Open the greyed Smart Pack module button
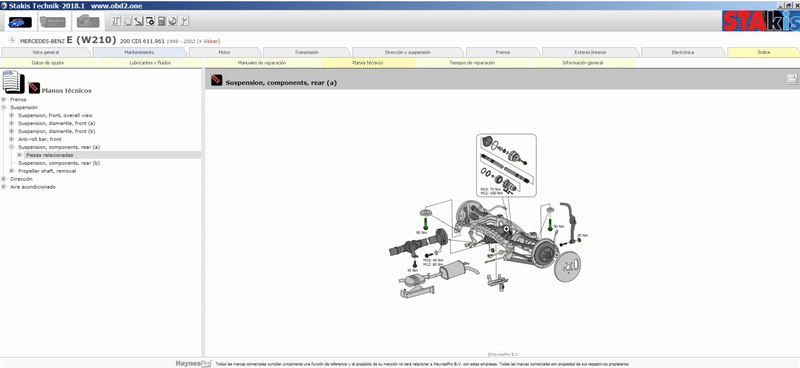 click(53, 21)
